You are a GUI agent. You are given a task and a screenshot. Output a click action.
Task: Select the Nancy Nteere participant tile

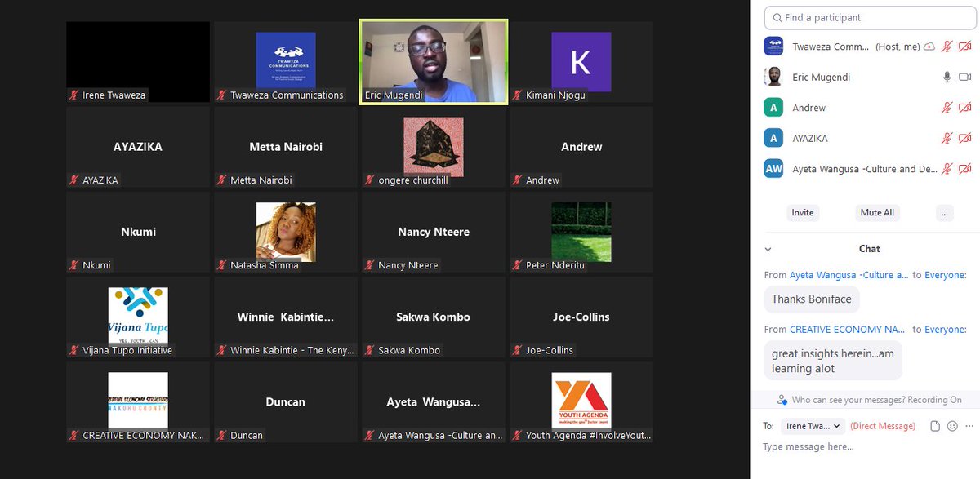coord(434,232)
